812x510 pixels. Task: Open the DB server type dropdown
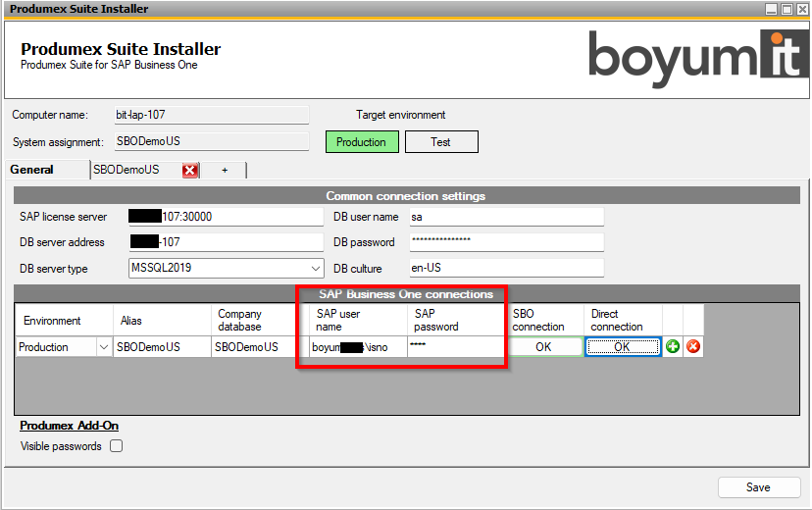pyautogui.click(x=315, y=268)
